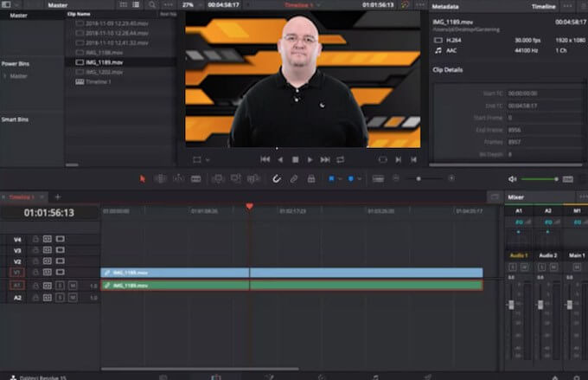Toggle Snapping magnet icon
The height and width of the screenshot is (380, 588).
[277, 178]
